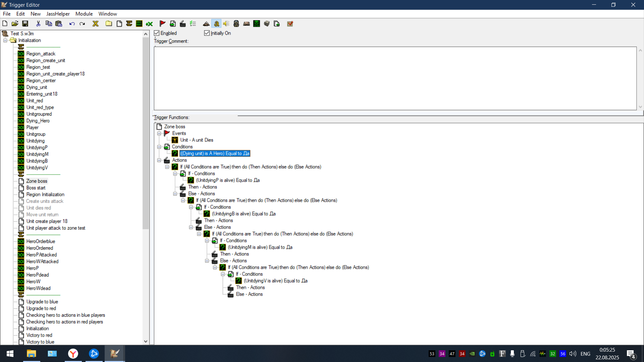
Task: Open the Sound Editor speaker icon
Action: click(226, 23)
